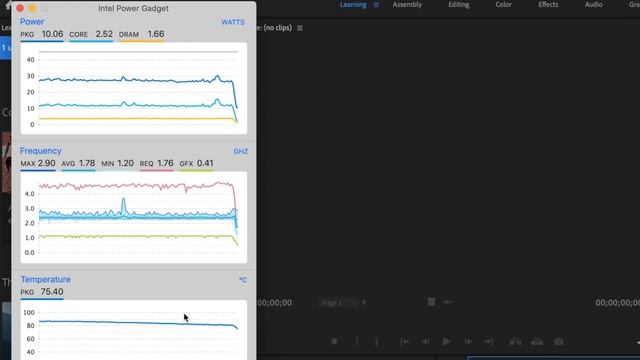640x360 pixels.
Task: Switch to the Audio workspace tab
Action: tap(593, 5)
